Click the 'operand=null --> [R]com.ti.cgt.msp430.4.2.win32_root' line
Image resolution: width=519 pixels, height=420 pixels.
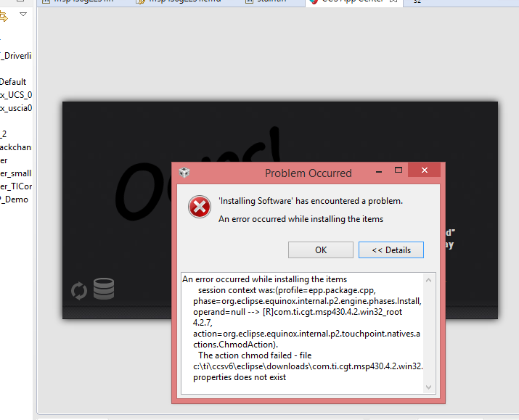coord(298,312)
